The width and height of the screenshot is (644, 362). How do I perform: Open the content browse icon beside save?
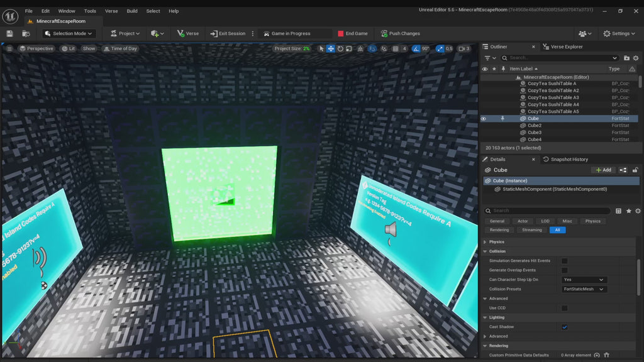coord(26,34)
